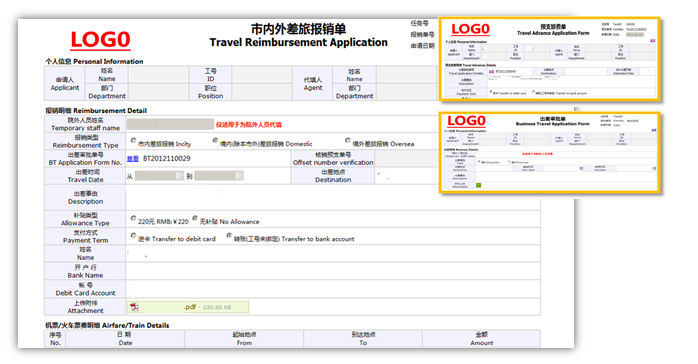The height and width of the screenshot is (364, 698).
Task: Click the green add attachment icon
Action: (479, 185)
